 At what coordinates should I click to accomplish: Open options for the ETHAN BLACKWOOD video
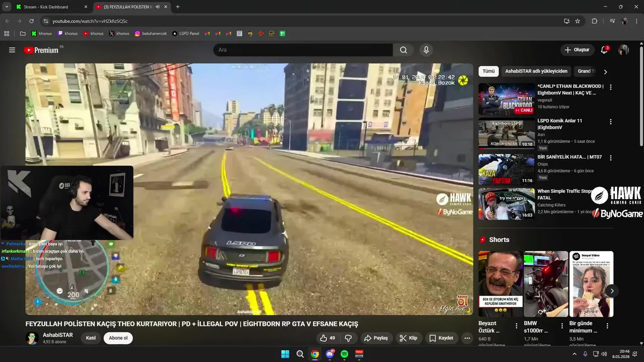611,87
